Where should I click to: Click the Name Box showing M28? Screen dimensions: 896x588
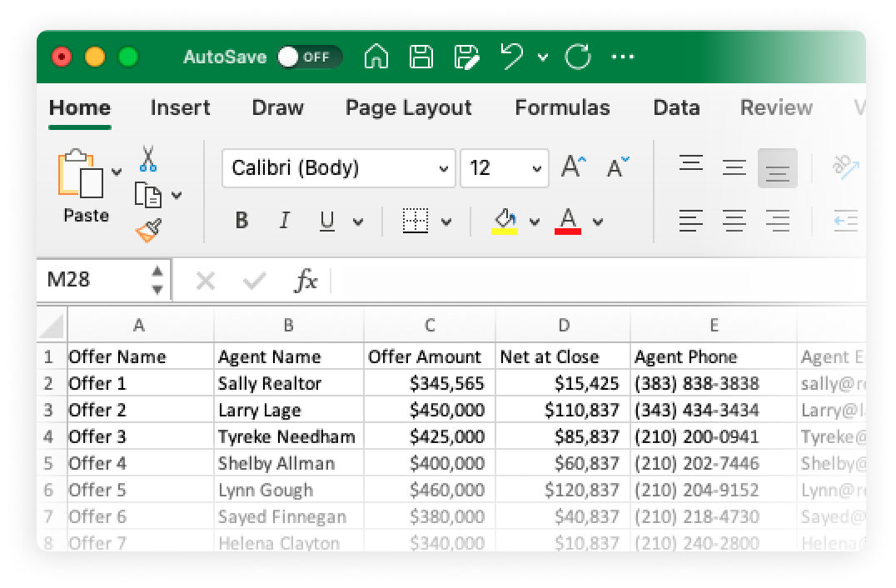tap(92, 280)
